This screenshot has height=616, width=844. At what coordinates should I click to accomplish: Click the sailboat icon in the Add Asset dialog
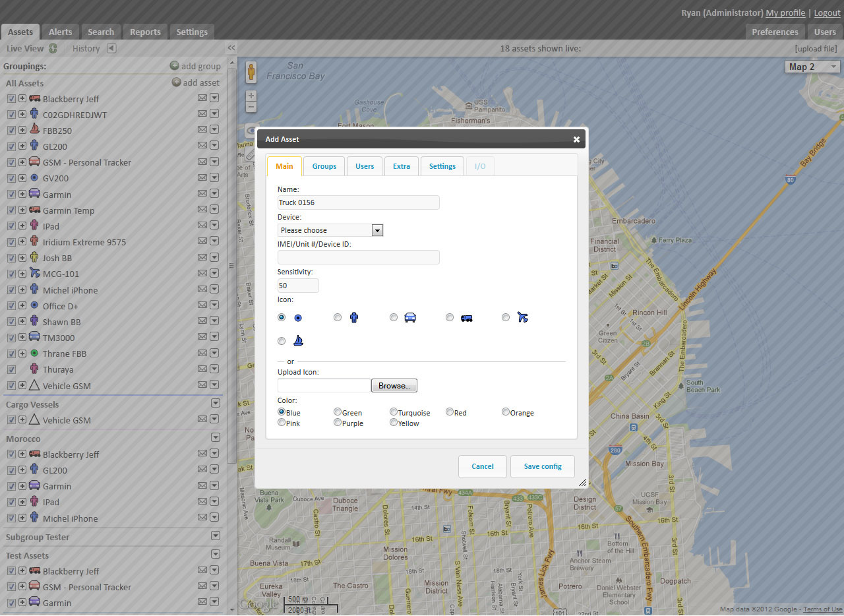(x=298, y=341)
